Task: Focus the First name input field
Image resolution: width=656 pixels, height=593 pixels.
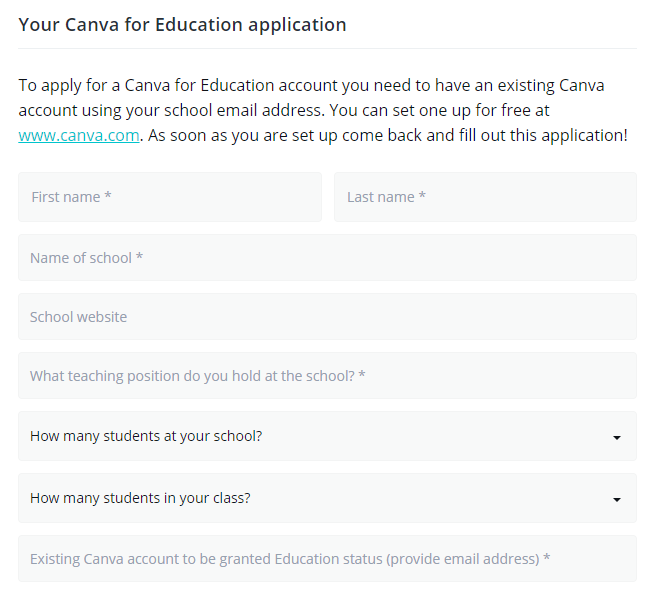Action: coord(170,197)
